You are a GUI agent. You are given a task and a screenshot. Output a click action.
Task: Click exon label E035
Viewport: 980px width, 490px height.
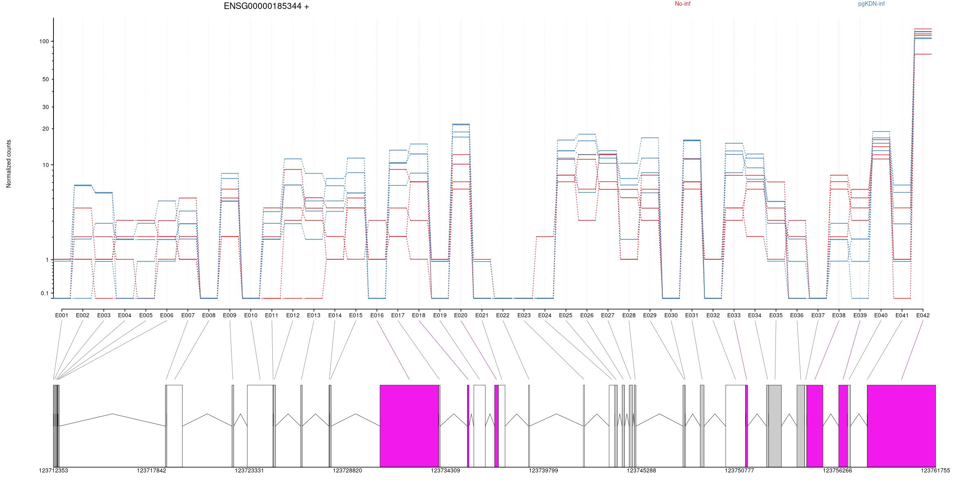(776, 315)
